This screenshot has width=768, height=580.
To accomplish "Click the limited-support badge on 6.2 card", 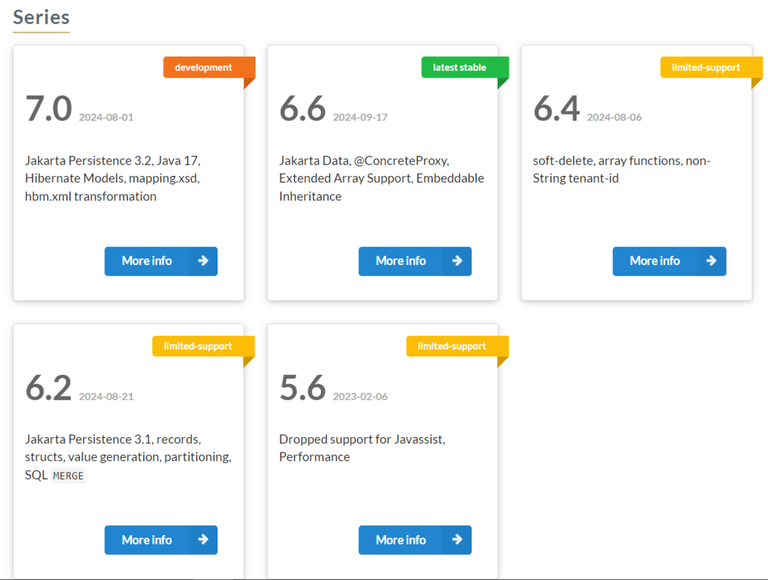I will (x=203, y=346).
